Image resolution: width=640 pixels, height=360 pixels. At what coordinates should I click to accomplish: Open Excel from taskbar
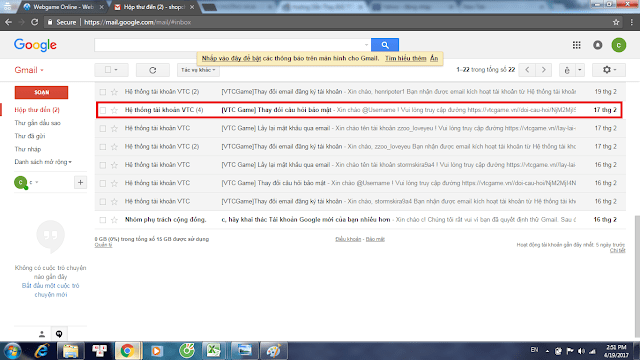[213, 351]
